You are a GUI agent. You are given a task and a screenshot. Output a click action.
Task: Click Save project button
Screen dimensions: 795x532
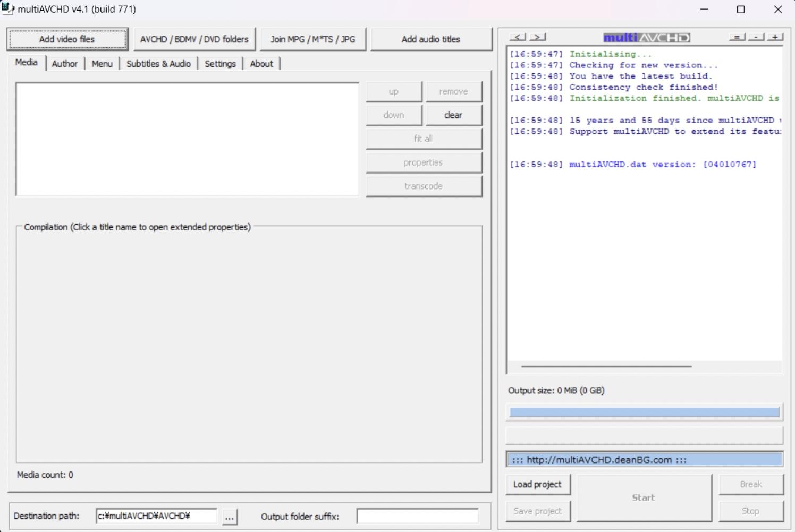pos(538,511)
